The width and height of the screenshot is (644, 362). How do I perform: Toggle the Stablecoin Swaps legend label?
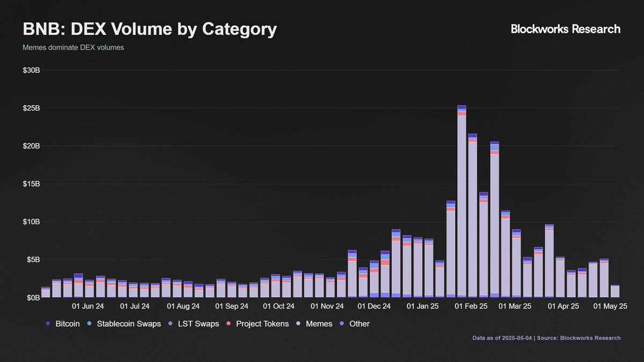tap(129, 324)
